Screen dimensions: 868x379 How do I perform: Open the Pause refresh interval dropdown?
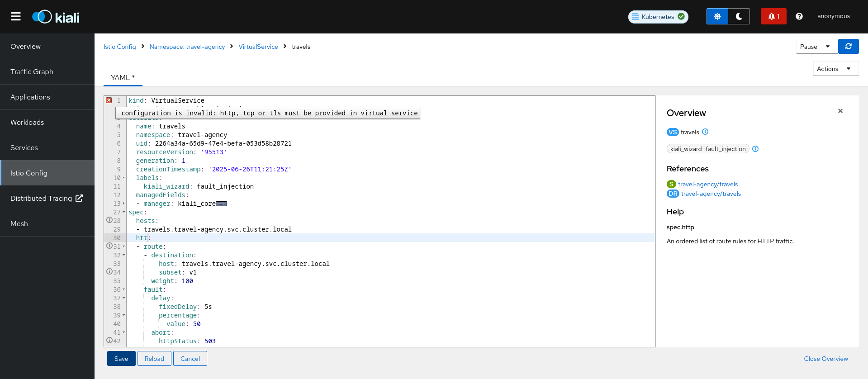pos(816,47)
